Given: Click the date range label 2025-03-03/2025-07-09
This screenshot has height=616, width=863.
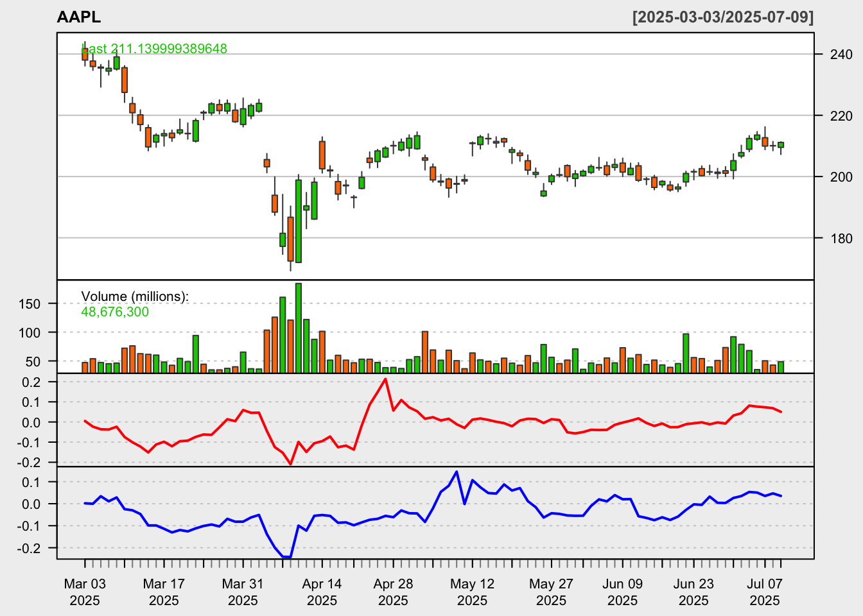Looking at the screenshot, I should pos(723,17).
